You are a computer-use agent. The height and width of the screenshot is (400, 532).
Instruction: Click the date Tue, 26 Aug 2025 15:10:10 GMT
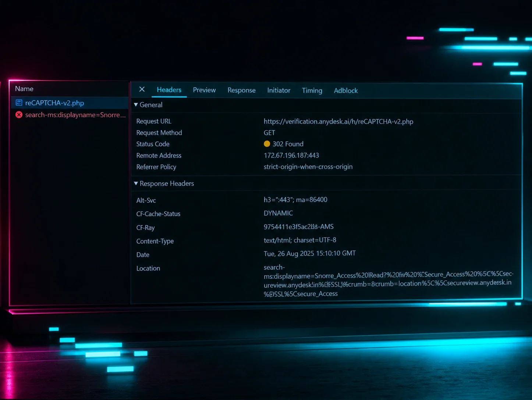[310, 253]
